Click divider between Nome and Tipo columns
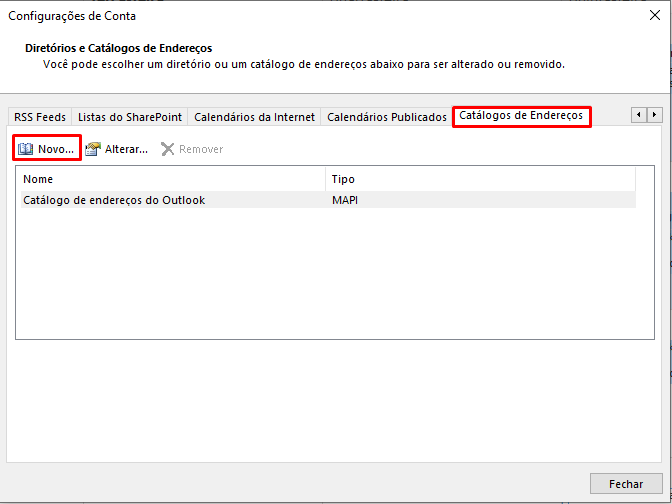Image resolution: width=672 pixels, height=504 pixels. click(326, 179)
